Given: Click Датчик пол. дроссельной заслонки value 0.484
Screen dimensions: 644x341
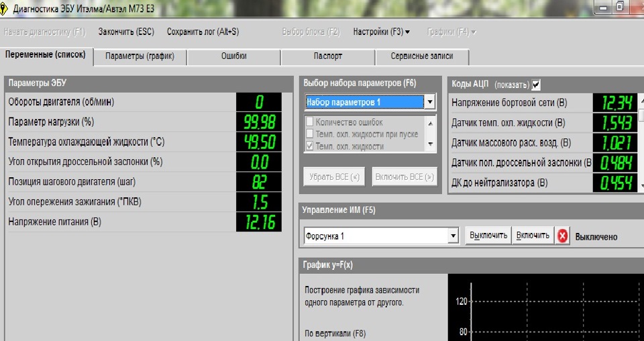Looking at the screenshot, I should click(615, 163).
